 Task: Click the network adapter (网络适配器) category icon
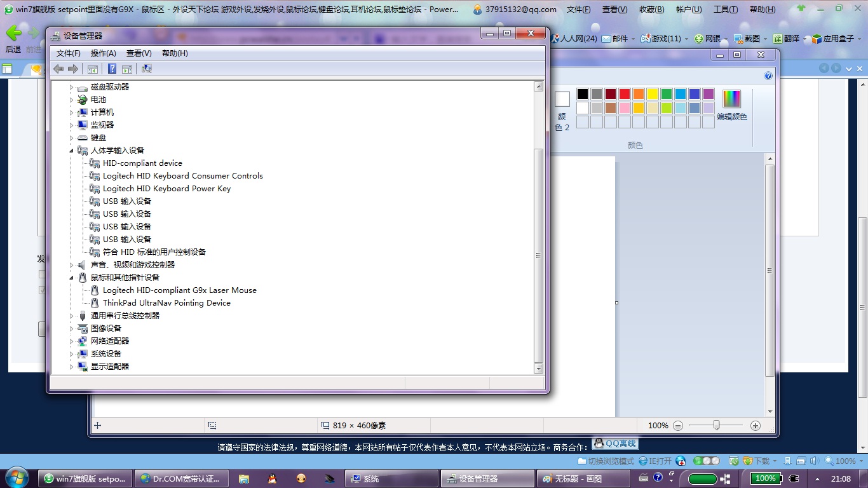pyautogui.click(x=83, y=341)
